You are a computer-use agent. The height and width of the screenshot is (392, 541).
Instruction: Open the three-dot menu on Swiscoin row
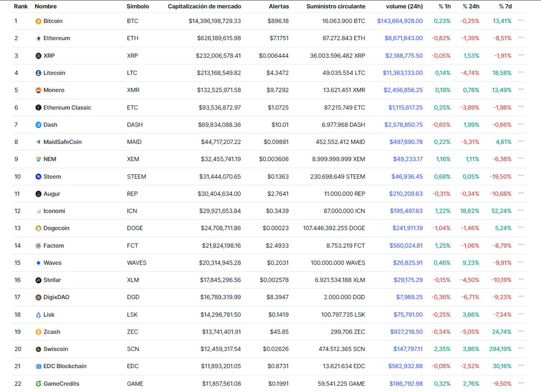click(521, 348)
